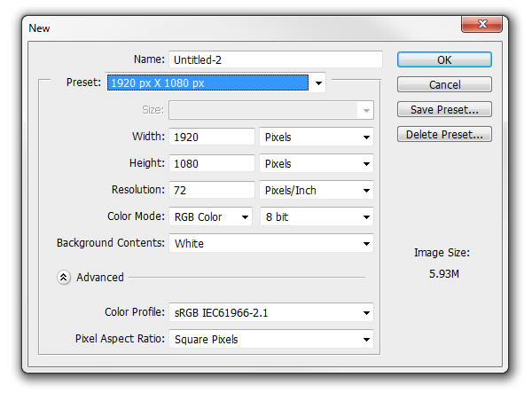Open the Preset dropdown arrow

click(318, 83)
